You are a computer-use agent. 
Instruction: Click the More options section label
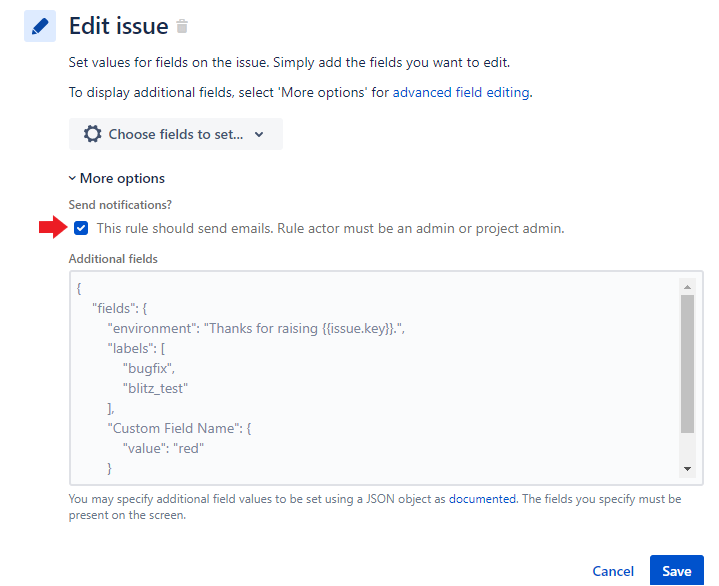pos(122,178)
